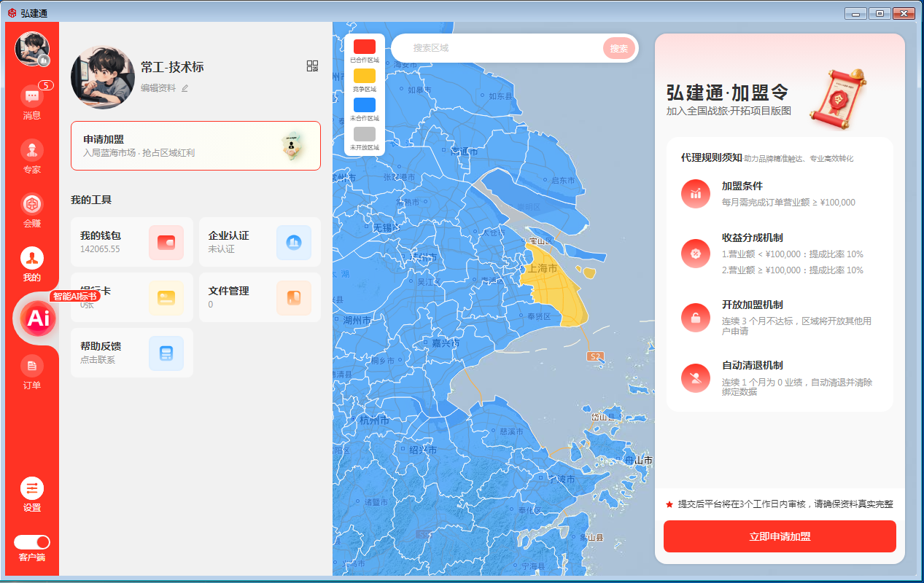Open the 订单 orders section

point(31,367)
